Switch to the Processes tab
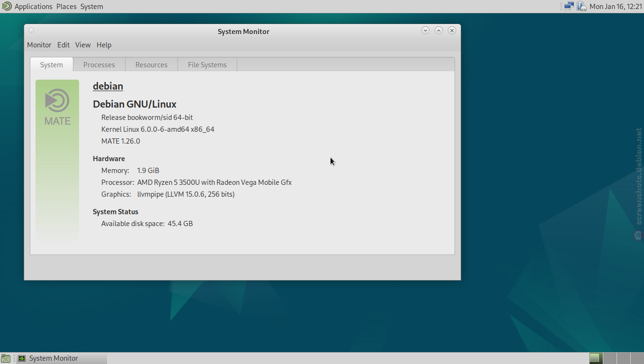 [x=99, y=65]
